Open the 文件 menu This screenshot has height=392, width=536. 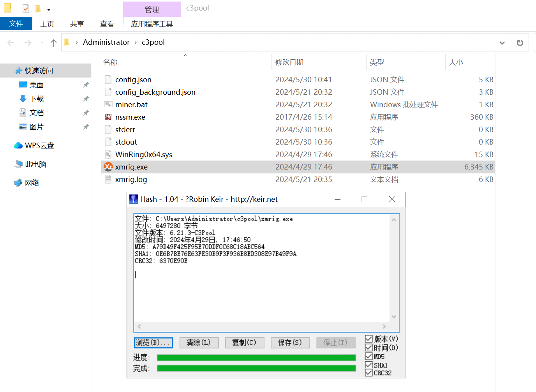16,24
